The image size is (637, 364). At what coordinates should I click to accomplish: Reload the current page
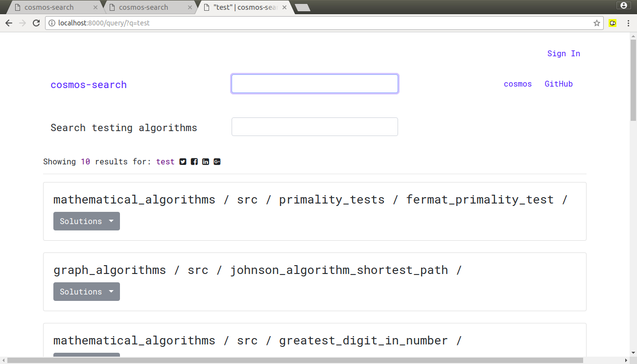[36, 23]
